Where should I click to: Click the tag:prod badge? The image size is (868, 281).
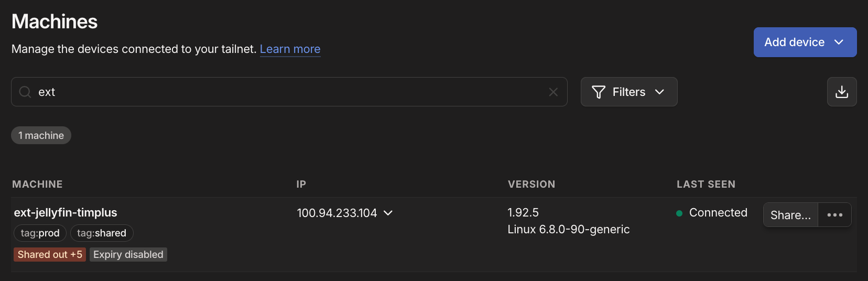point(40,233)
